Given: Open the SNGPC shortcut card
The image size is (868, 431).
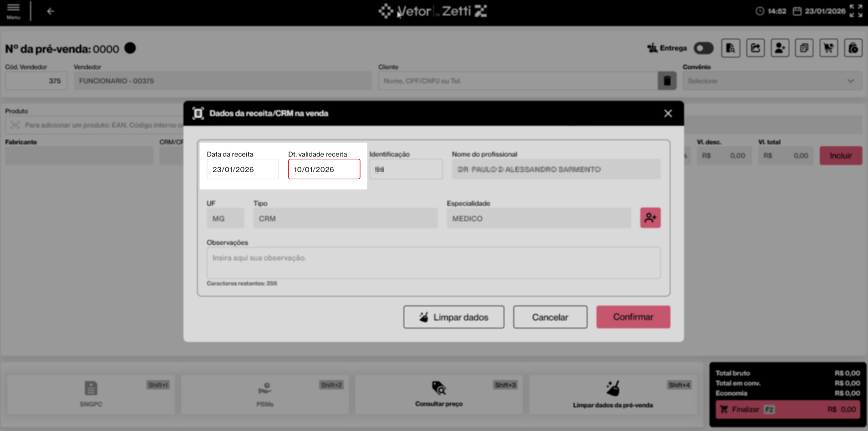Looking at the screenshot, I should [91, 394].
